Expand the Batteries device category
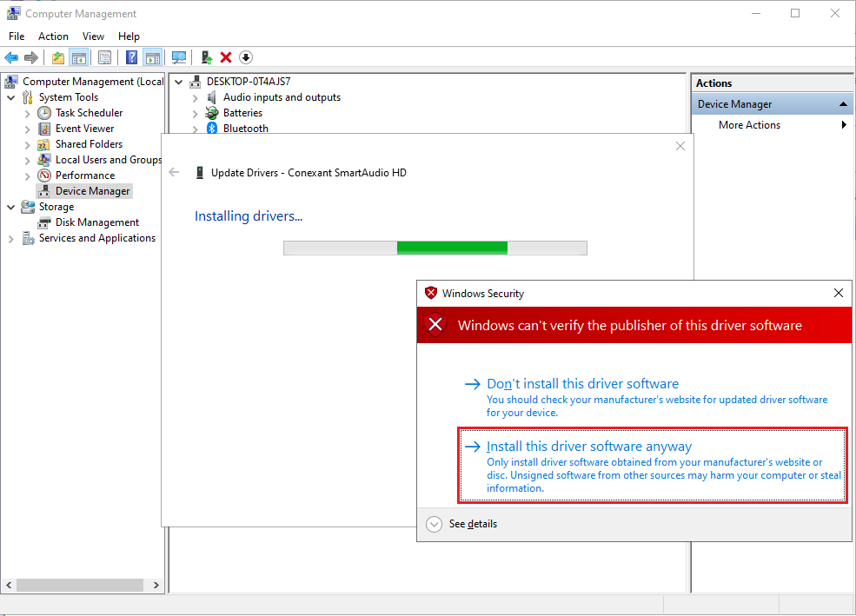The height and width of the screenshot is (616, 856). click(x=195, y=113)
